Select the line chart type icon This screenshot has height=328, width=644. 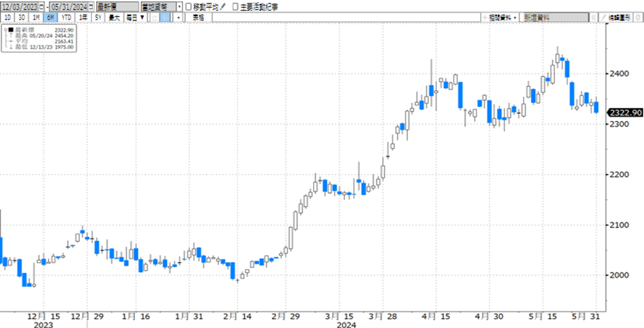[154, 18]
